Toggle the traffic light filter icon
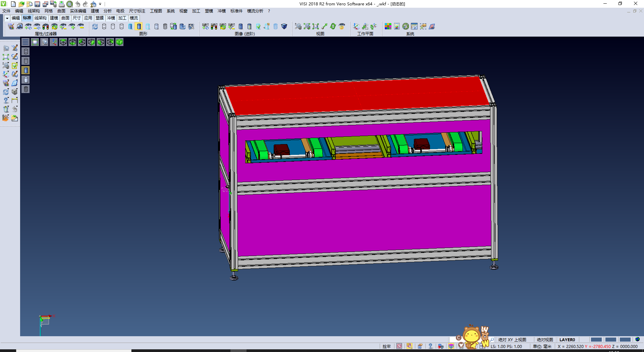644x352 pixels. click(x=46, y=27)
